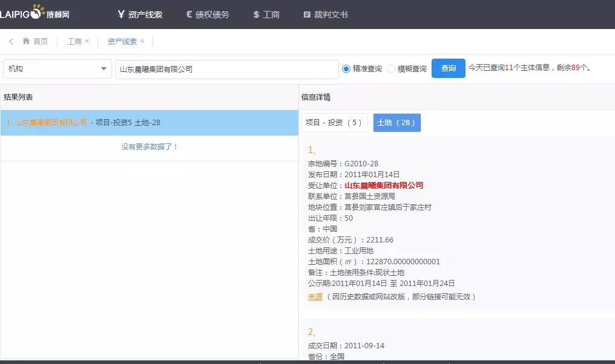The image size is (615, 364).
Task: Click the 备注 土地使用条件 line
Action: pyautogui.click(x=356, y=272)
